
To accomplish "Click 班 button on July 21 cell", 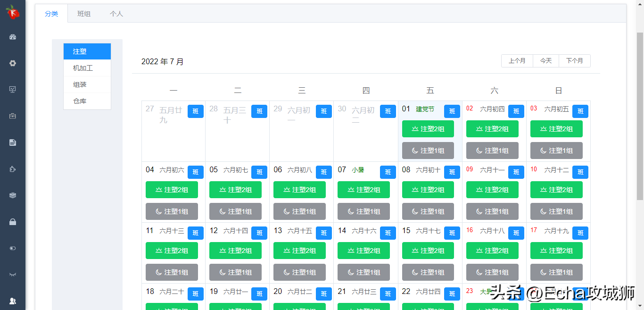I will click(388, 294).
